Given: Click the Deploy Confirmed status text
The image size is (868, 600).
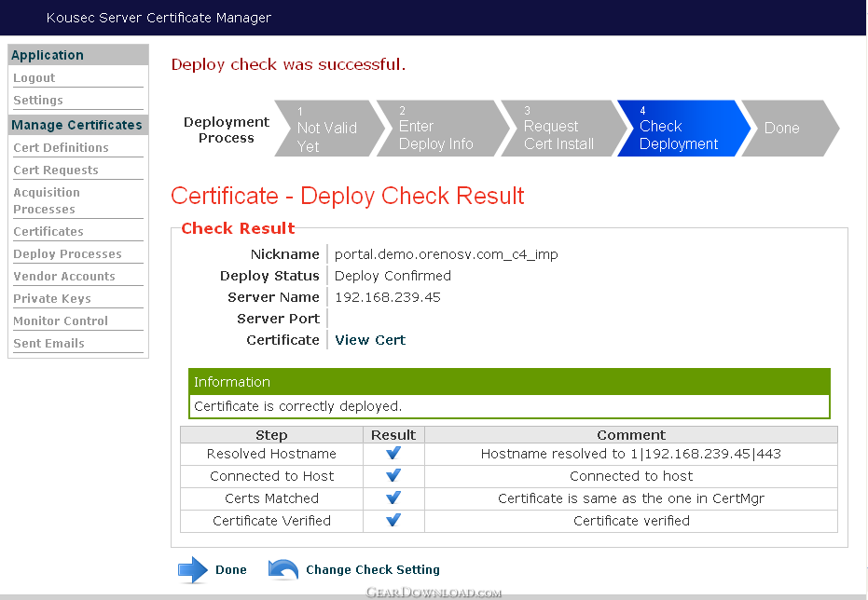Looking at the screenshot, I should click(x=393, y=276).
